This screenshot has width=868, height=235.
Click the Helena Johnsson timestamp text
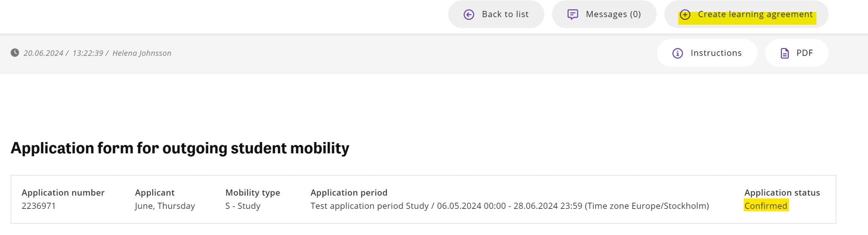pos(142,53)
